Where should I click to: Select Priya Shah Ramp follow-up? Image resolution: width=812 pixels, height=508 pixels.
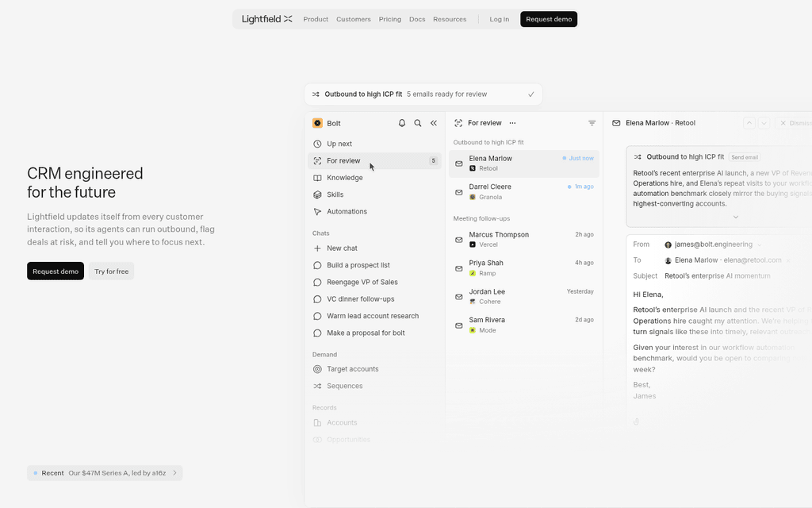coord(524,268)
